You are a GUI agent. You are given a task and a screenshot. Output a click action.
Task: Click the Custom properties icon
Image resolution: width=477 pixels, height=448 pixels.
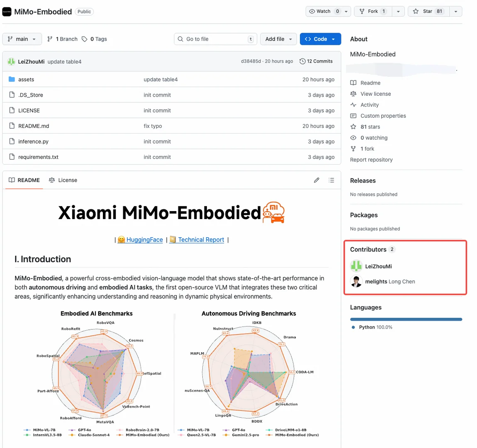pos(353,116)
